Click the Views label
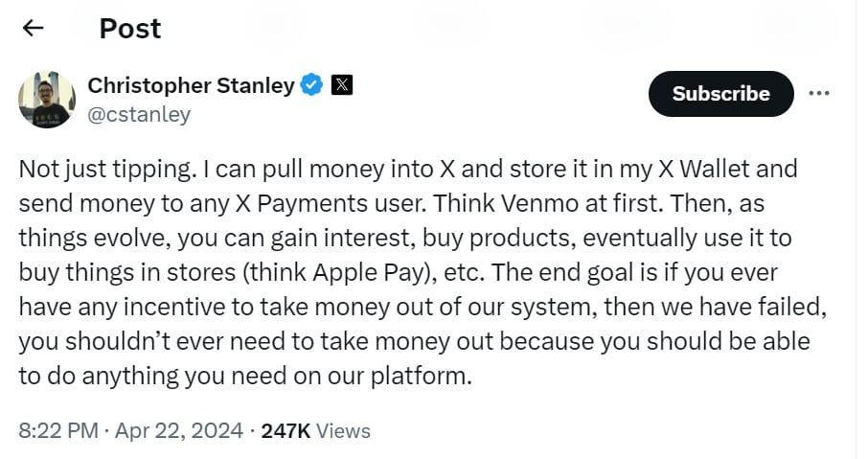 click(343, 431)
